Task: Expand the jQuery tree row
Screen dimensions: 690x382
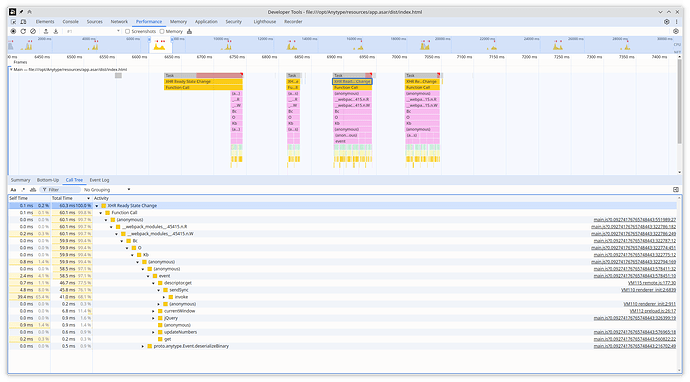Action: pos(154,318)
